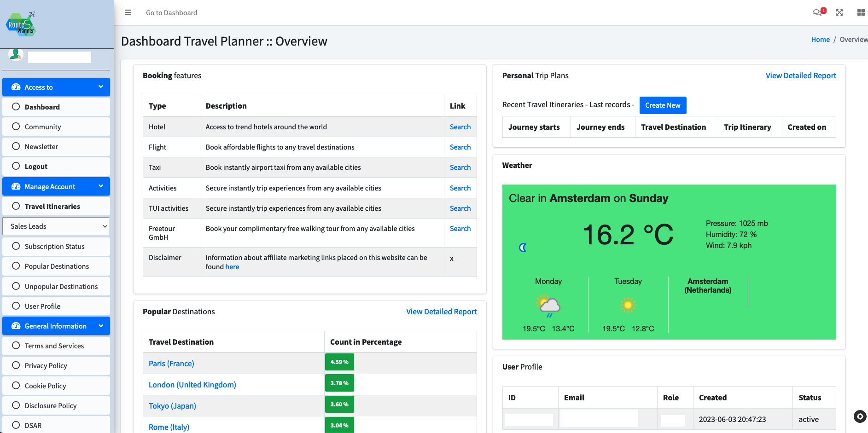This screenshot has height=433, width=868.
Task: Click Search link in Activities row
Action: tap(460, 188)
